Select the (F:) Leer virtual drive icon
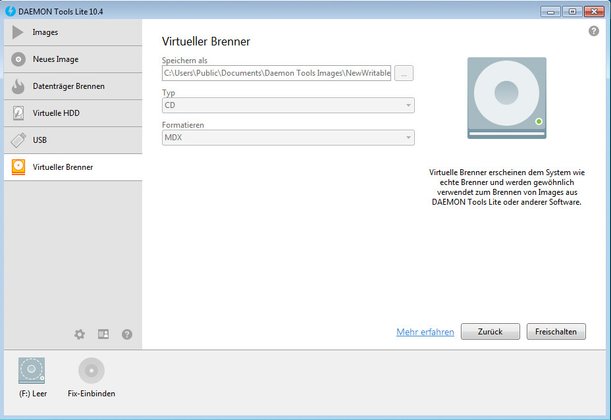611x420 pixels. tap(32, 371)
